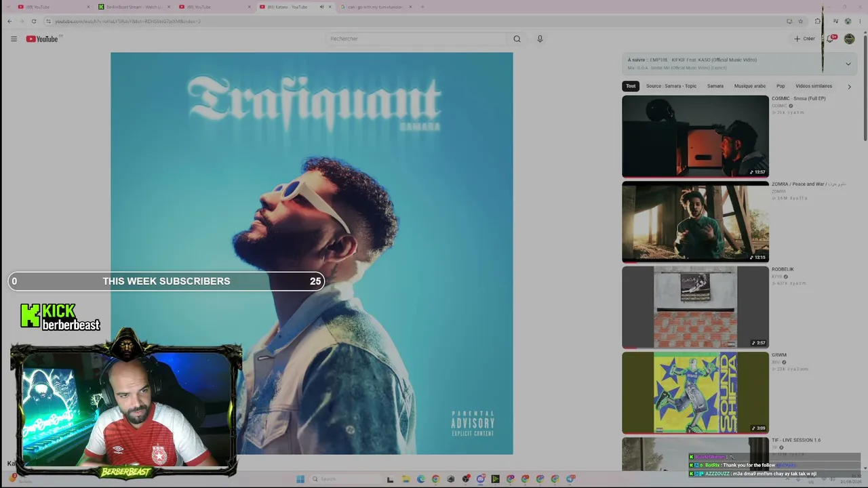Screen dimensions: 868x488
Task: Click the Créer button
Action: (804, 39)
